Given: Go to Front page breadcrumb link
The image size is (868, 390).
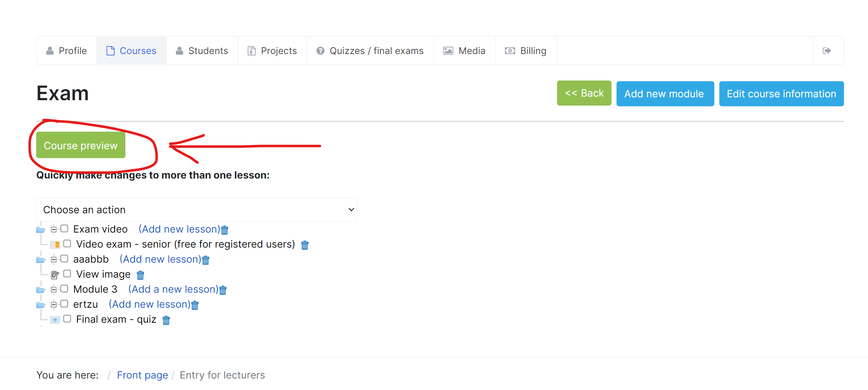Looking at the screenshot, I should click(143, 375).
